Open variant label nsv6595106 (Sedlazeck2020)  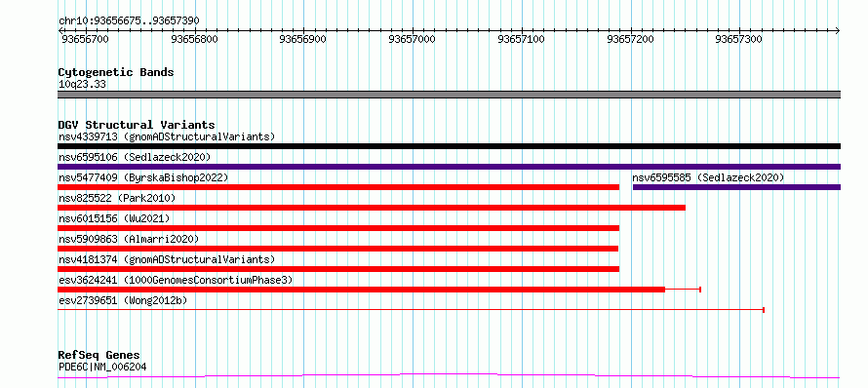coord(135,157)
